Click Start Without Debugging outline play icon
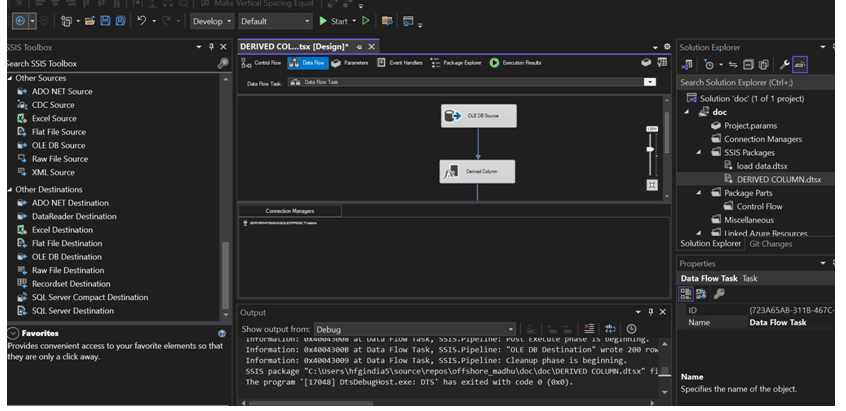 366,21
